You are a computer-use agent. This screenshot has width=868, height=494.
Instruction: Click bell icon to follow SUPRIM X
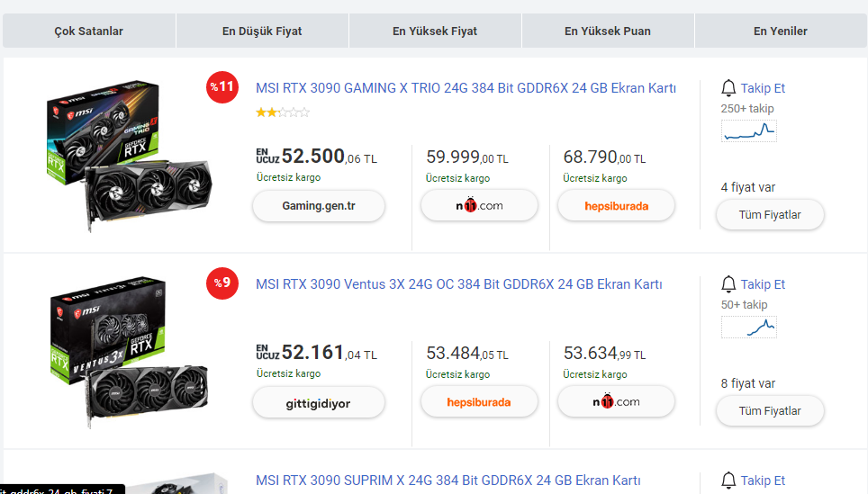point(728,481)
